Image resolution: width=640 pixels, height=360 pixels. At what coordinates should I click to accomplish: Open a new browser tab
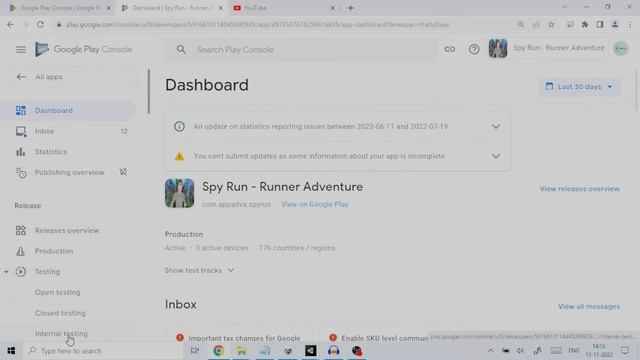click(x=351, y=8)
